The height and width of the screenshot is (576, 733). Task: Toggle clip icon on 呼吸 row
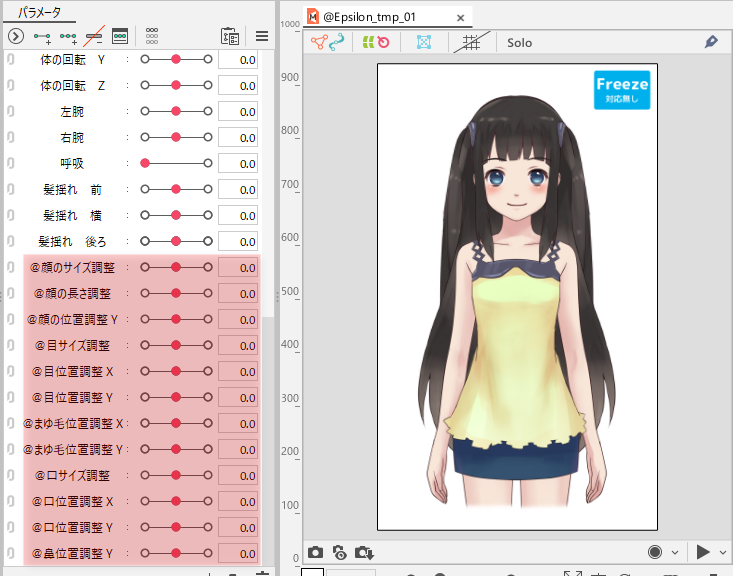tap(11, 163)
